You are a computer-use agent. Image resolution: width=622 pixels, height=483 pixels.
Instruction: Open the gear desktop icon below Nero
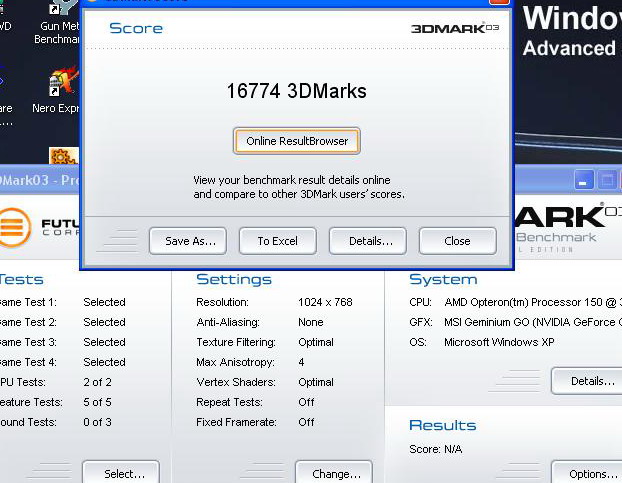[63, 156]
